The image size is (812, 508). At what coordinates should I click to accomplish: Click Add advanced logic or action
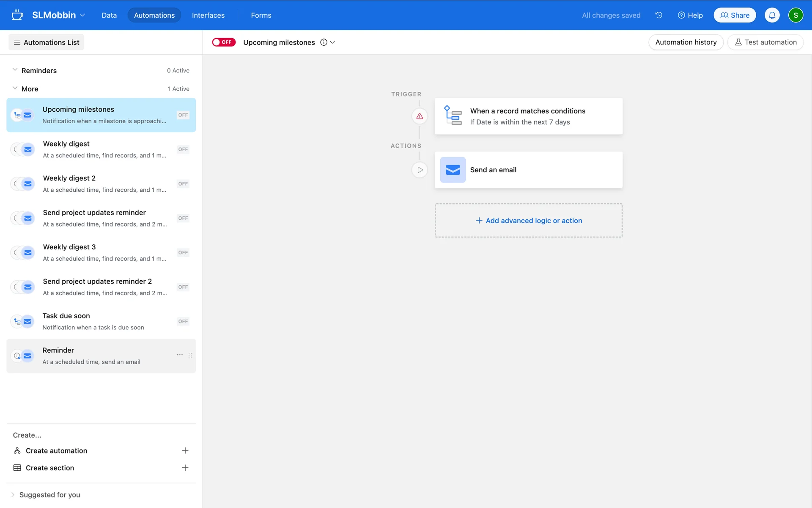528,221
